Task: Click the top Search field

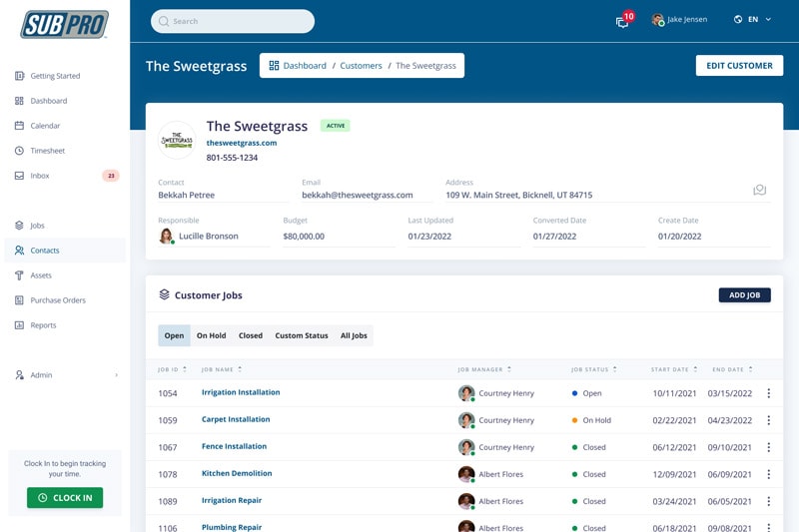Action: coord(233,21)
